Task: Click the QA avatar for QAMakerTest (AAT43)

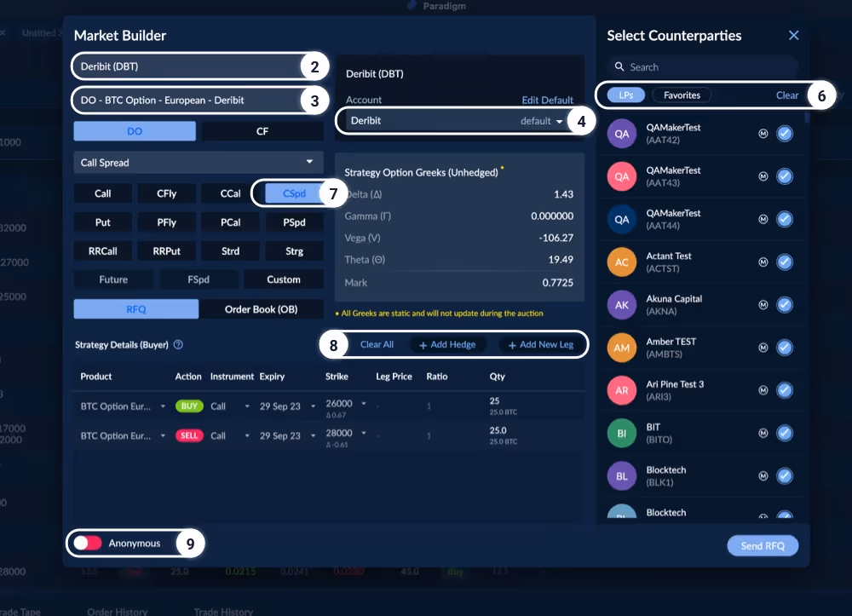Action: [x=622, y=176]
